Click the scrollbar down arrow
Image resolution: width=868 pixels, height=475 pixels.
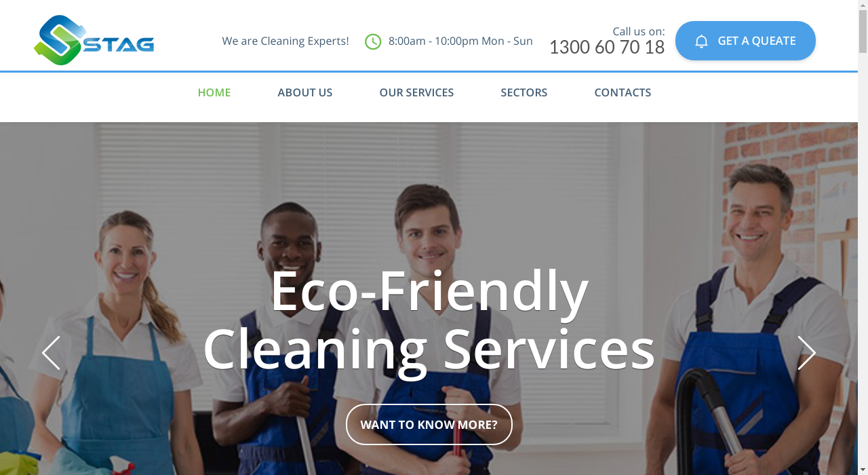(863, 470)
